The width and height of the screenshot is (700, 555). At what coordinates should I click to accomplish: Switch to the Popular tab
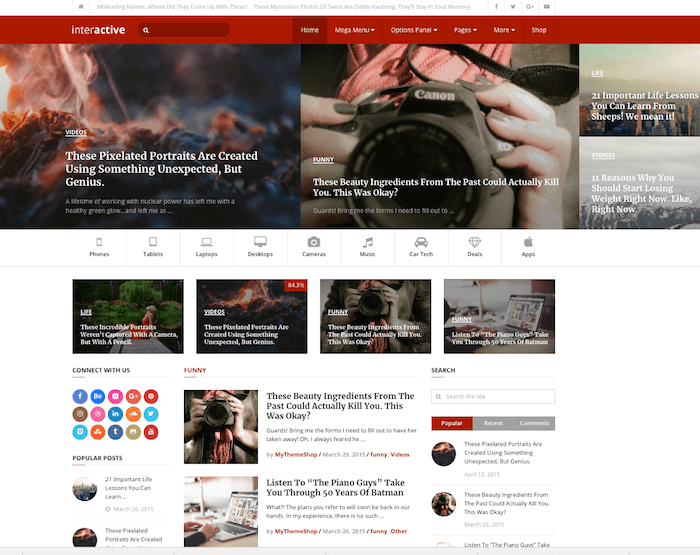point(452,423)
